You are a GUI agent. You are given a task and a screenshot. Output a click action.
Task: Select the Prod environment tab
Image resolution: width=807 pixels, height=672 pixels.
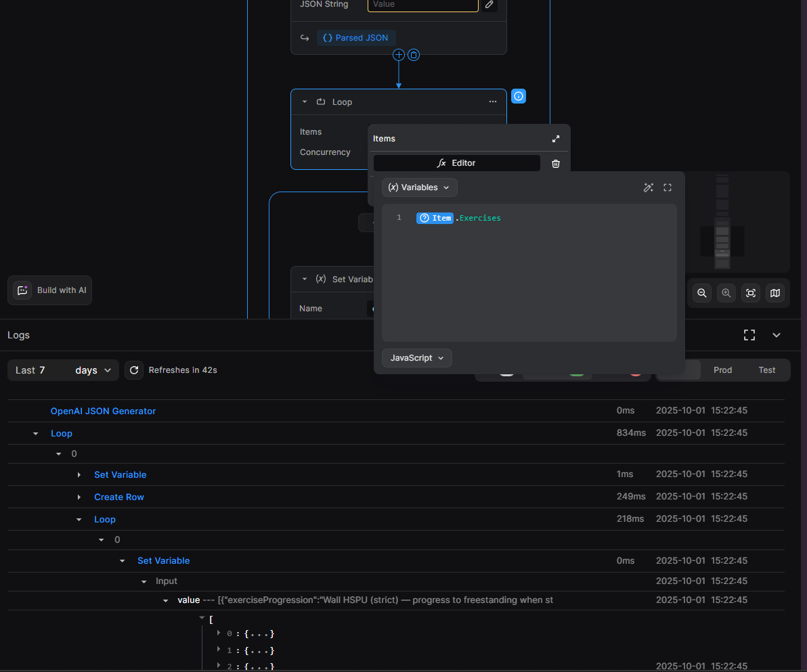(722, 370)
